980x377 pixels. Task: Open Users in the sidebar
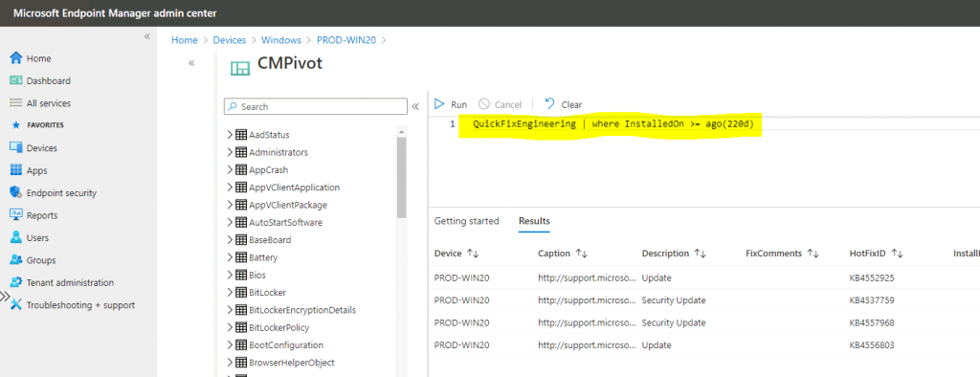30,237
